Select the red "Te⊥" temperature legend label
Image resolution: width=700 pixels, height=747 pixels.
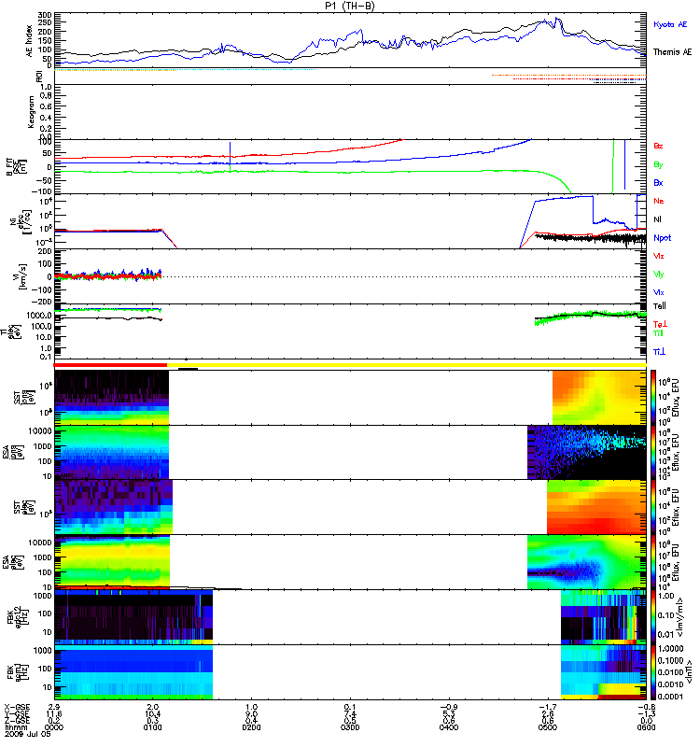(x=660, y=324)
